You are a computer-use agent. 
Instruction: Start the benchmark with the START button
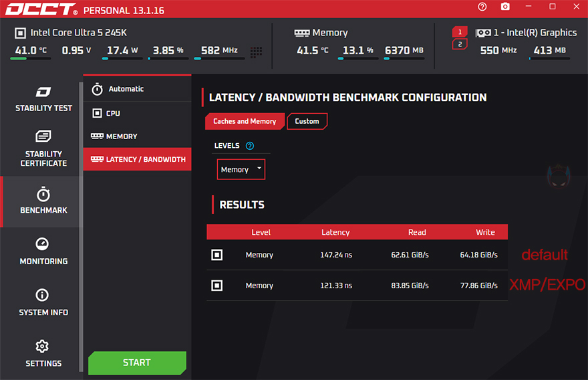click(137, 363)
